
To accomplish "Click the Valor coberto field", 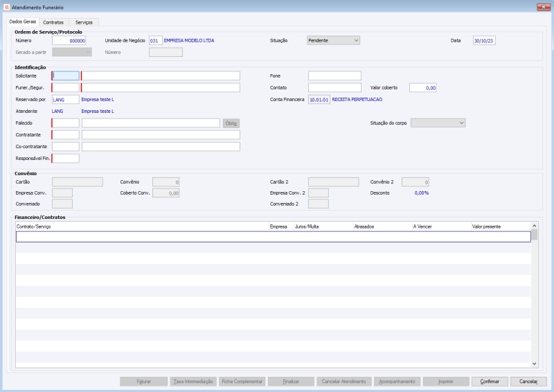I will (423, 88).
